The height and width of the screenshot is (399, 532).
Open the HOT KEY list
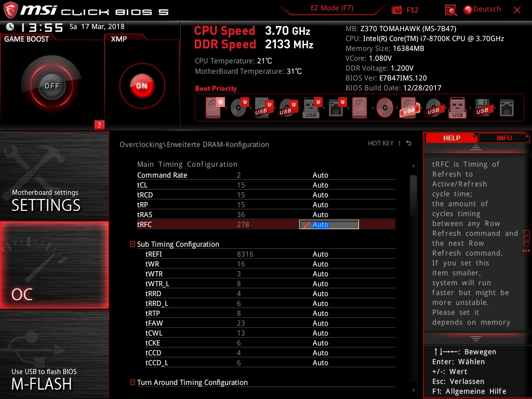point(381,143)
